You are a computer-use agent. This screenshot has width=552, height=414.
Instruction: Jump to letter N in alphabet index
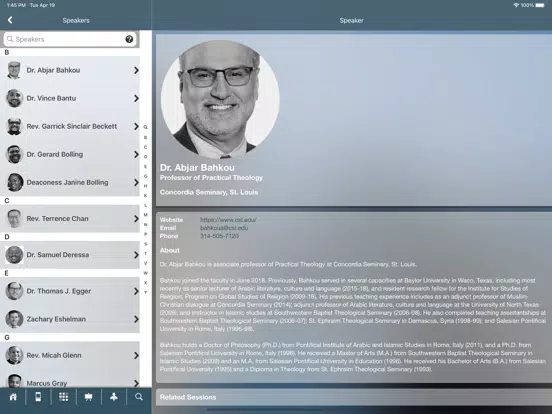(x=145, y=225)
